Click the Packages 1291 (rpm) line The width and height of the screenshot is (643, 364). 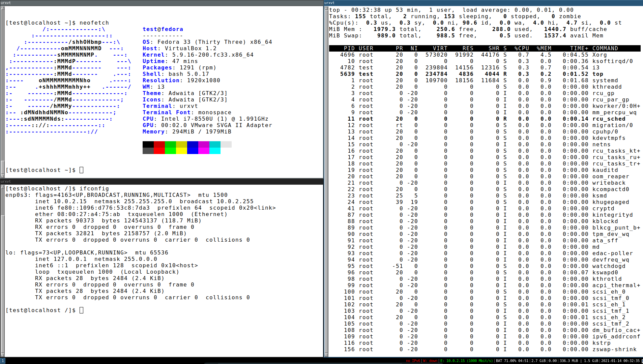coord(179,68)
